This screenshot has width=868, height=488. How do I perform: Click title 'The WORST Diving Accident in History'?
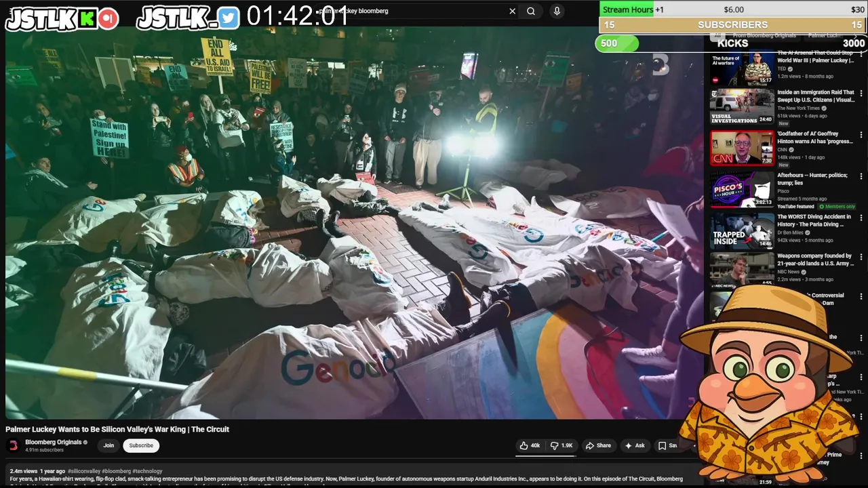tap(814, 220)
